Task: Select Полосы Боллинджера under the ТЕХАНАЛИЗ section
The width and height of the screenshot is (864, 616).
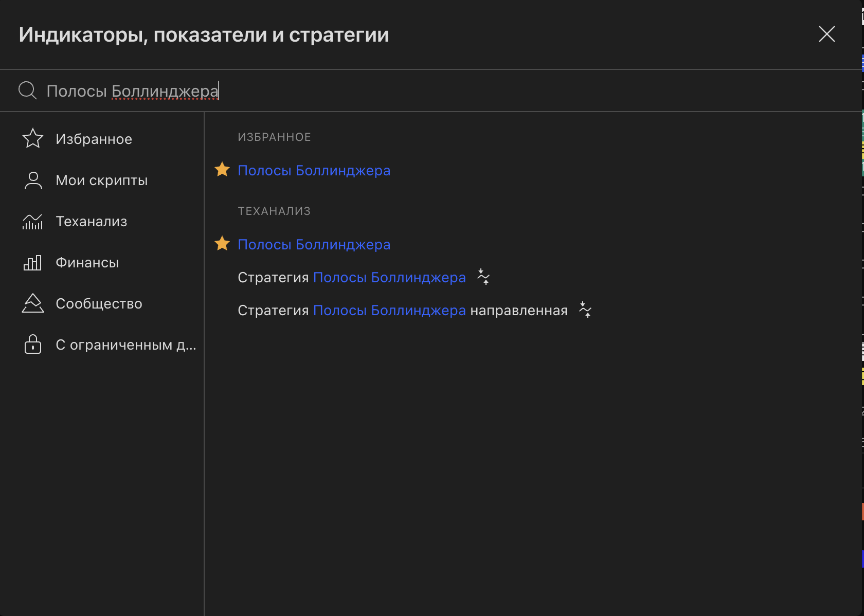Action: (314, 245)
